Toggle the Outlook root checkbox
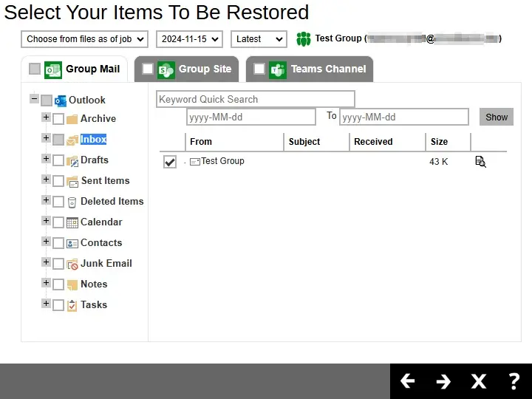Screen dimensions: 532x399 (x=47, y=100)
